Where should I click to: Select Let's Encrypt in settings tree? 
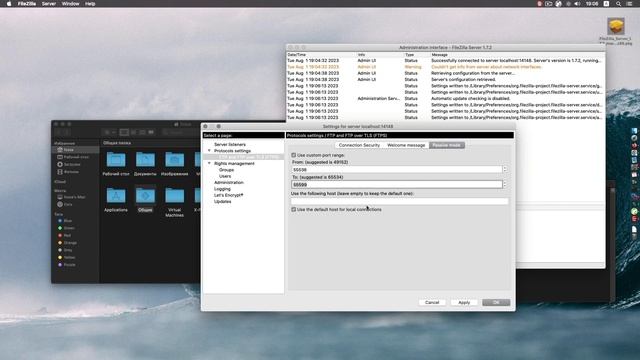coord(229,195)
